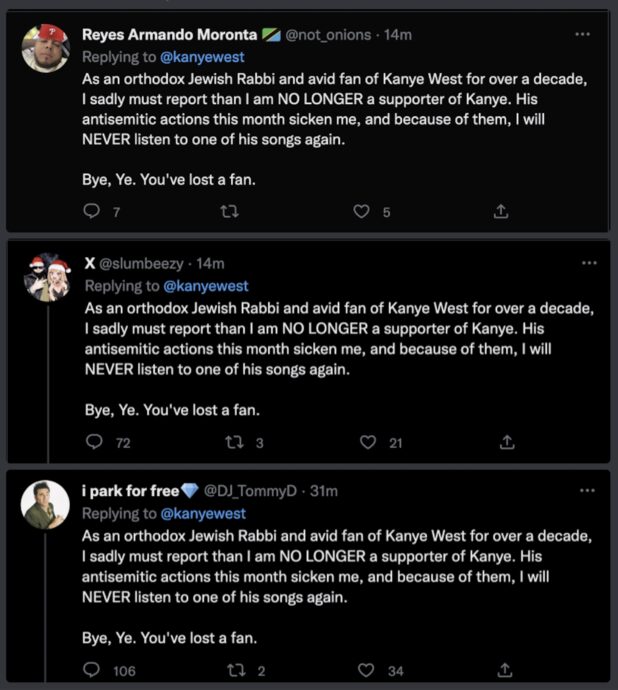Like the tweet with 34 likes
This screenshot has height=690, width=618.
[367, 670]
